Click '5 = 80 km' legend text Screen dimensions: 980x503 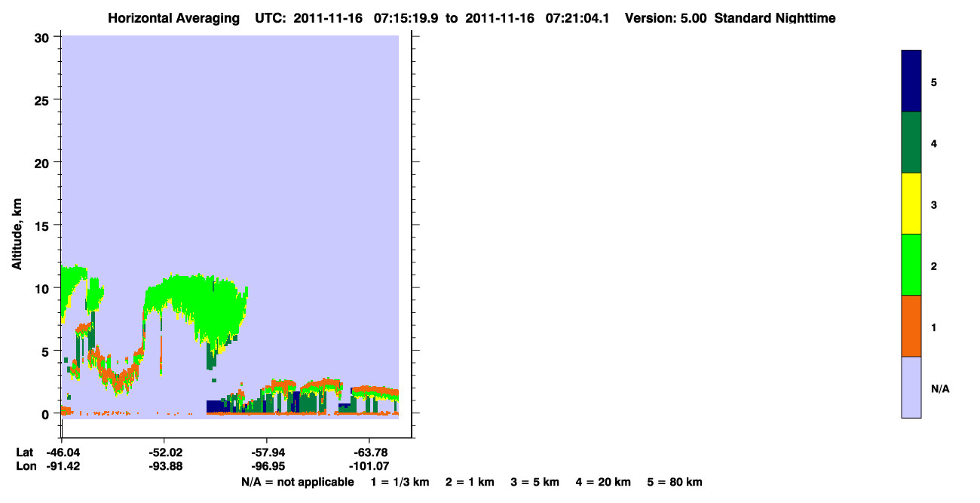[675, 482]
